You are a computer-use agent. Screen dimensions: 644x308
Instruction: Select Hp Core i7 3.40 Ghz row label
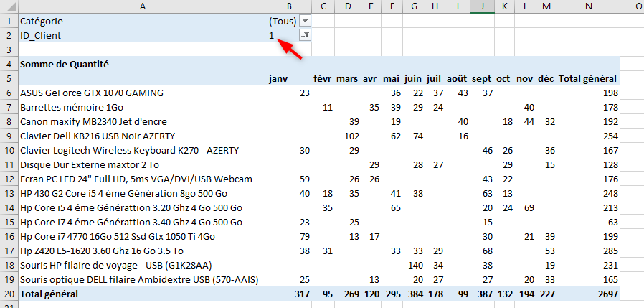[x=131, y=222]
